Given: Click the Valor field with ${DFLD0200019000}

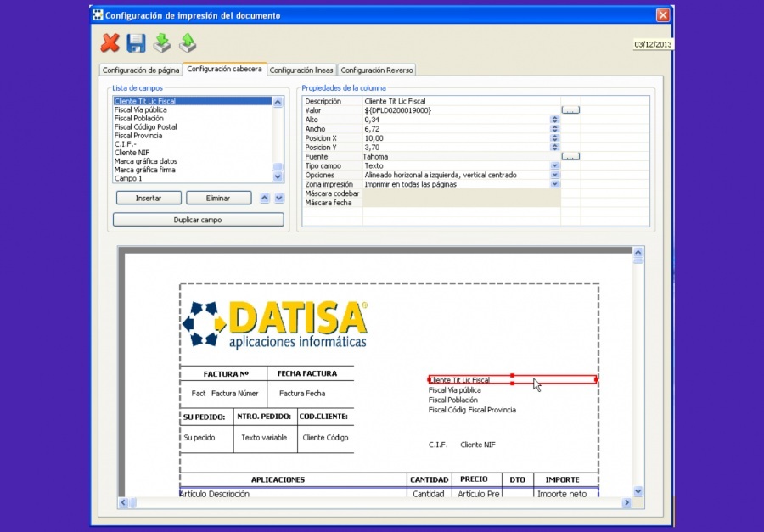Looking at the screenshot, I should [x=462, y=110].
